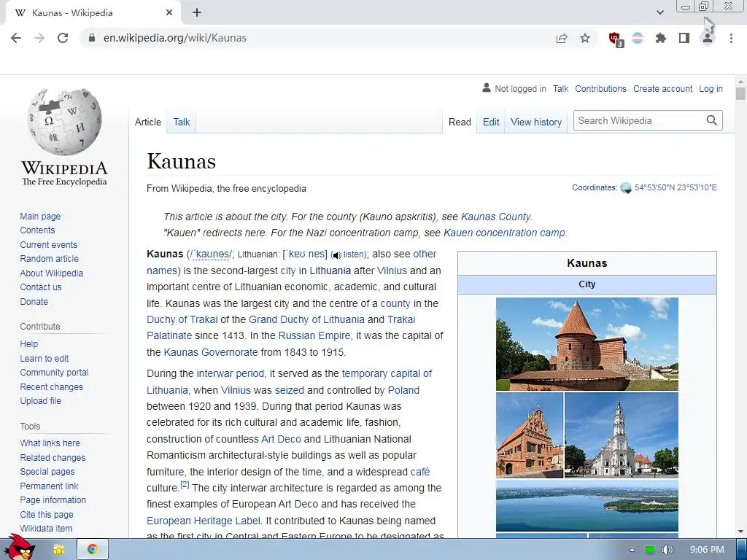Open Recent changes in sidebar
Screen dimensions: 747x560
[x=52, y=386]
